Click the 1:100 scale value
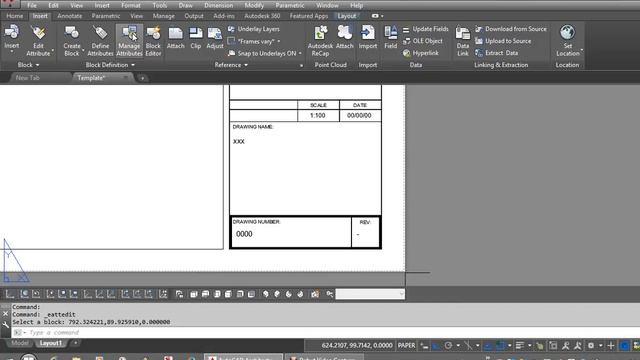Screen dimensions: 640x360 (x=318, y=116)
